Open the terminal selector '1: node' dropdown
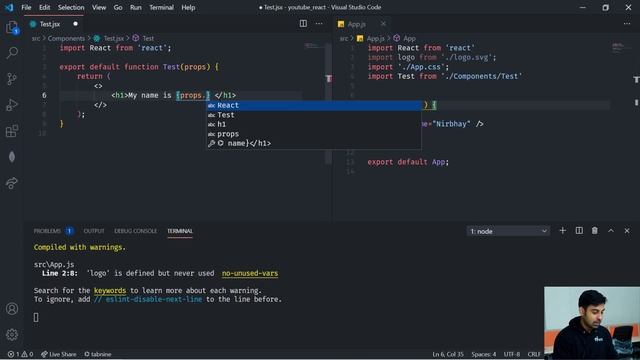The width and height of the screenshot is (640, 360). click(508, 231)
